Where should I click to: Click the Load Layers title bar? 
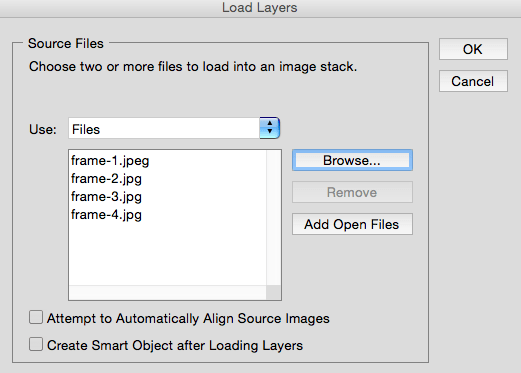(260, 8)
